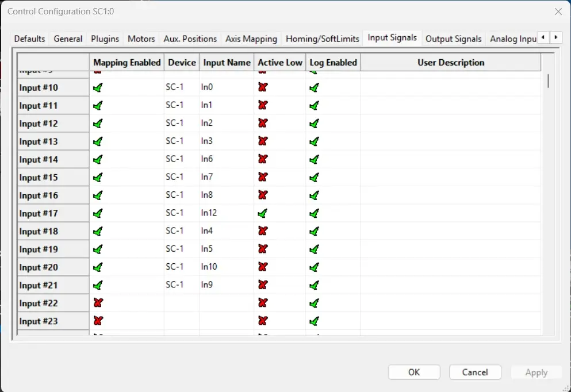Toggle Active Low for Input #14
571x392 pixels.
(263, 159)
